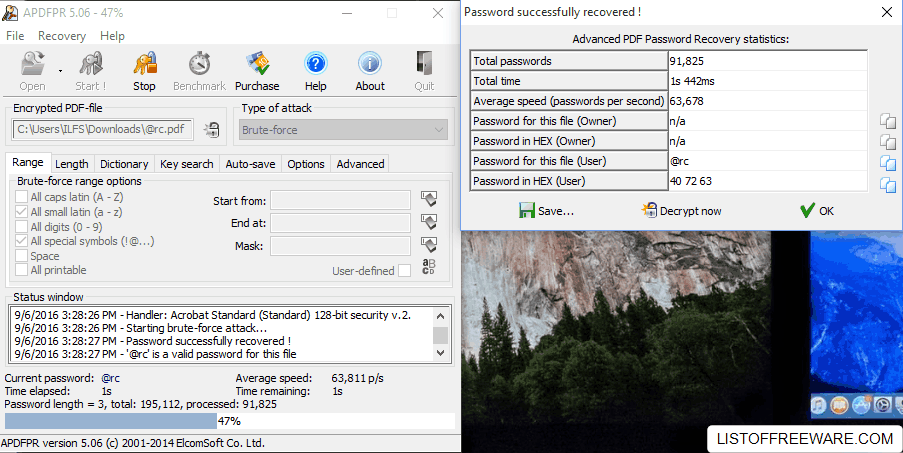Viewport: 903px width, 453px height.
Task: Click the Status window scroll down arrow
Action: point(441,353)
